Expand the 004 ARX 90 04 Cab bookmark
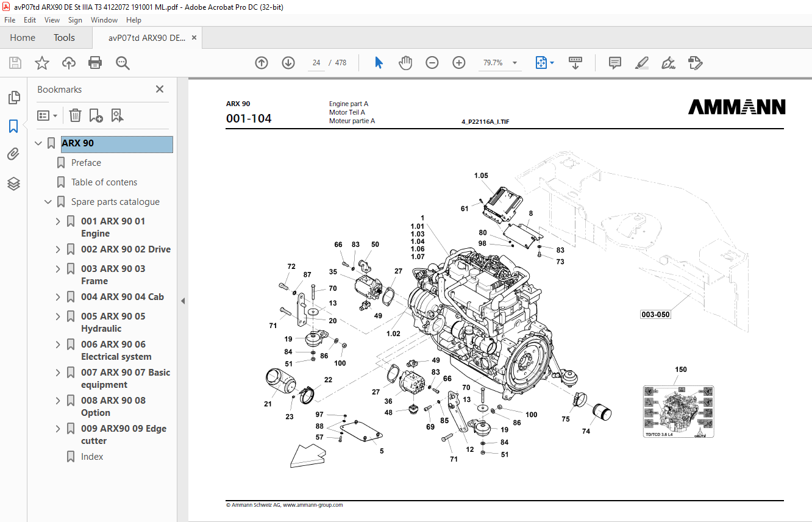Screen dimensions: 812x522 tap(58, 297)
